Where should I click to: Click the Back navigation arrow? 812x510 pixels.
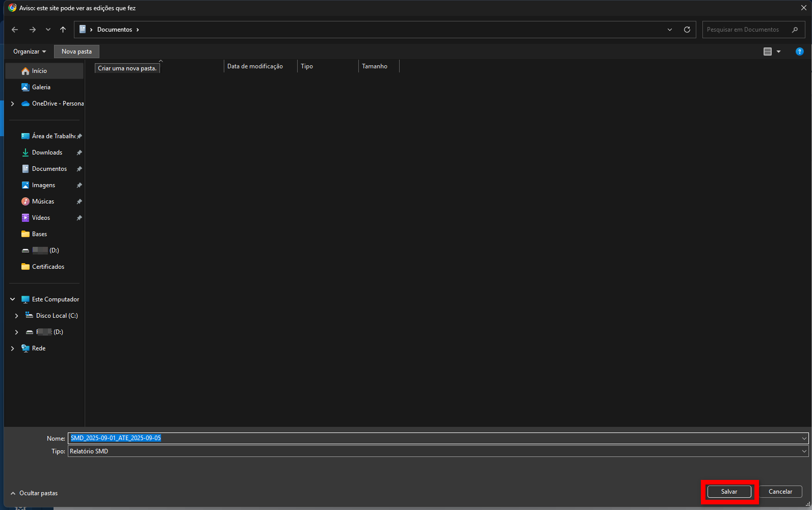click(15, 30)
